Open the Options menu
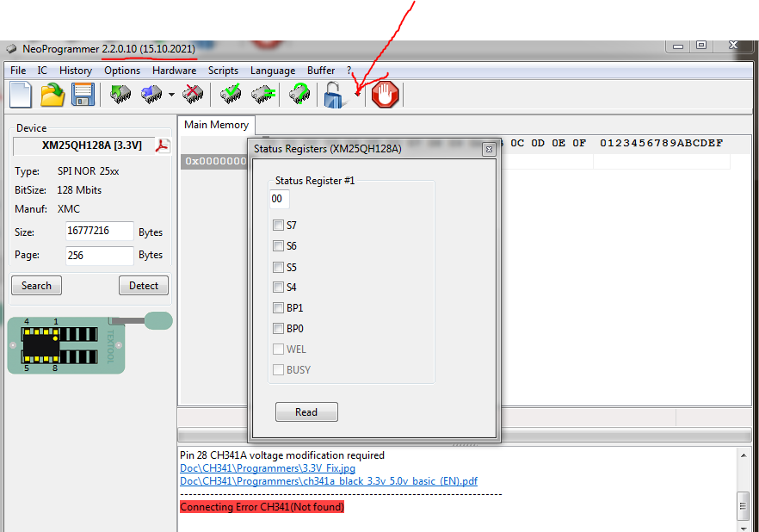This screenshot has height=532, width=759. (122, 71)
